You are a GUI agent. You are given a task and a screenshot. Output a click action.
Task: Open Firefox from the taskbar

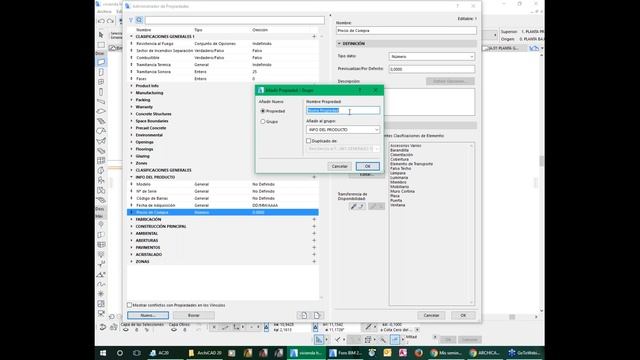click(418, 353)
